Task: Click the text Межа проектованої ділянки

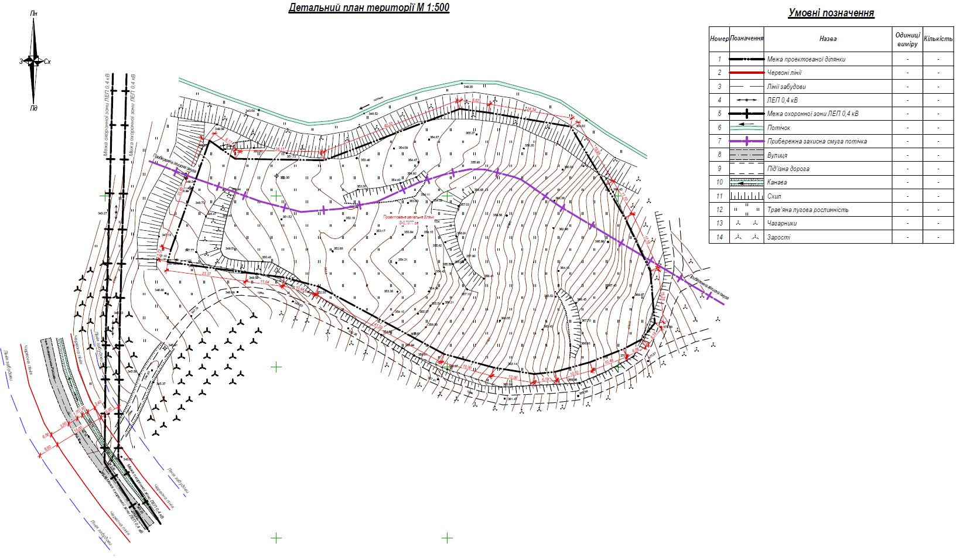Action: tap(806, 59)
